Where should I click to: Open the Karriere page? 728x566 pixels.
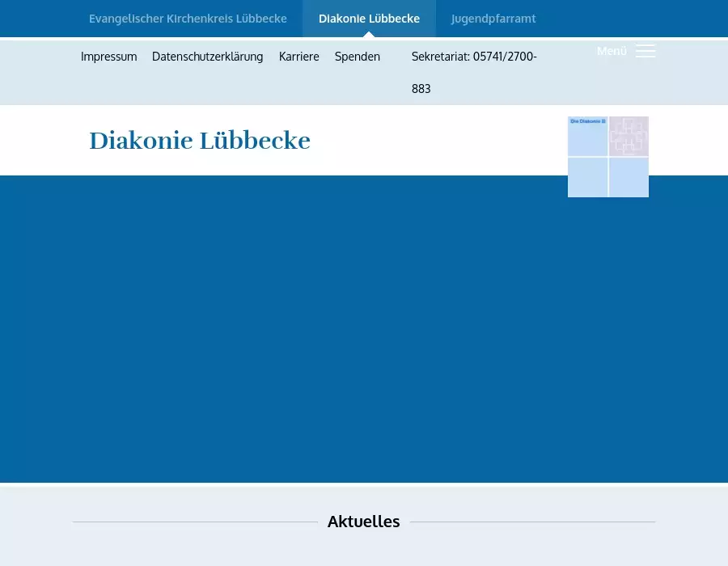coord(299,57)
